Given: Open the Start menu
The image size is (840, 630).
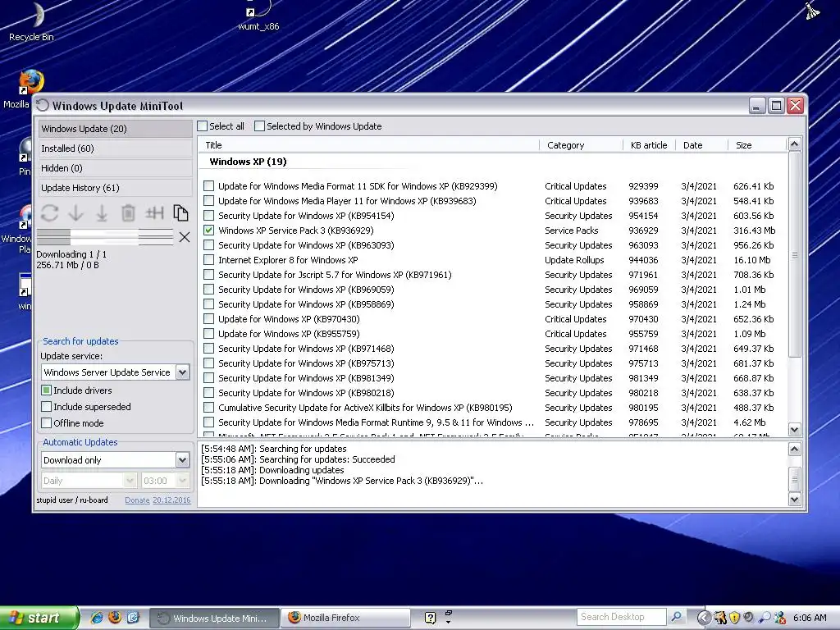Looking at the screenshot, I should pyautogui.click(x=39, y=618).
